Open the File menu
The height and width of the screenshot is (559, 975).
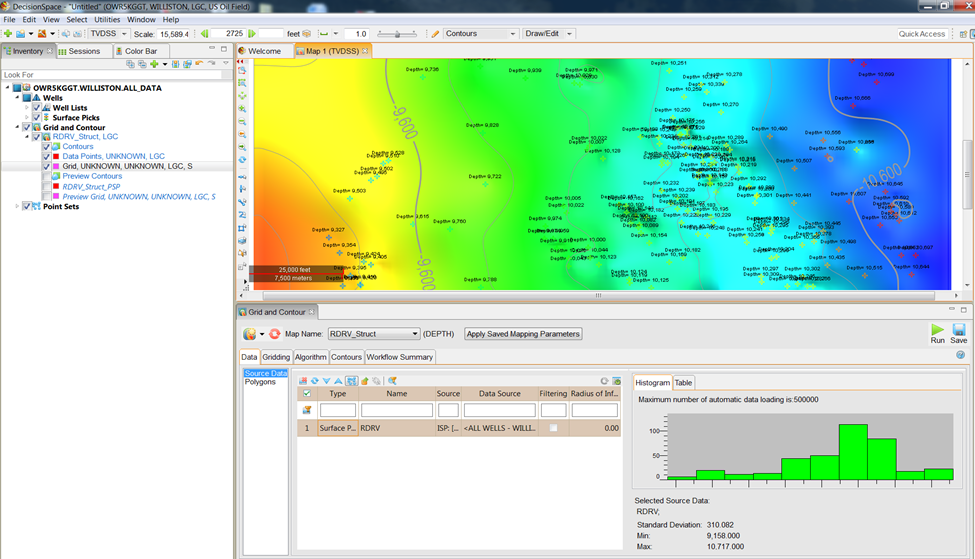9,19
